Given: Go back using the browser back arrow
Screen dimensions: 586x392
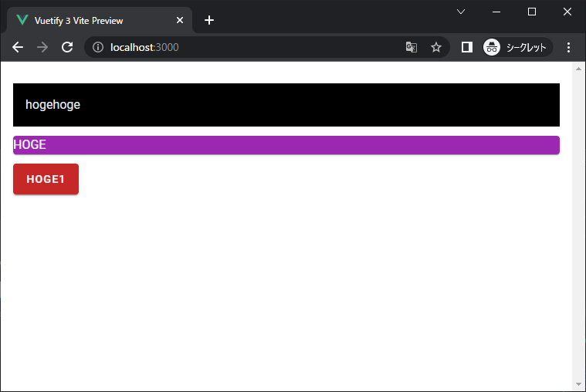Looking at the screenshot, I should (x=18, y=47).
